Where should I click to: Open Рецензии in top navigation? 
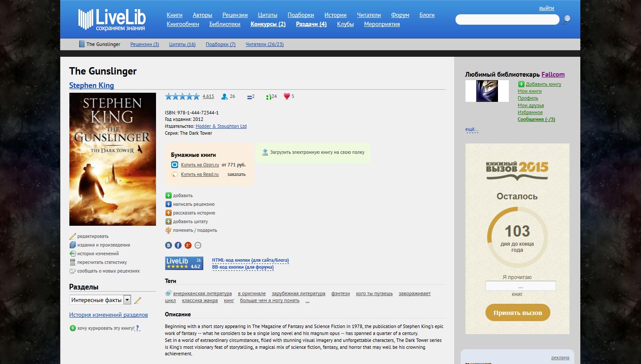point(235,15)
